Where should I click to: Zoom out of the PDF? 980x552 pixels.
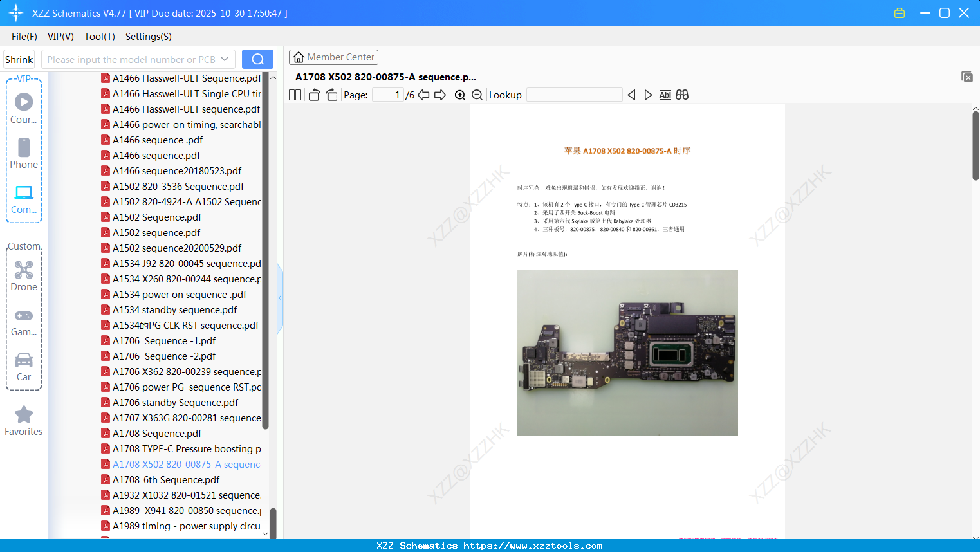477,95
